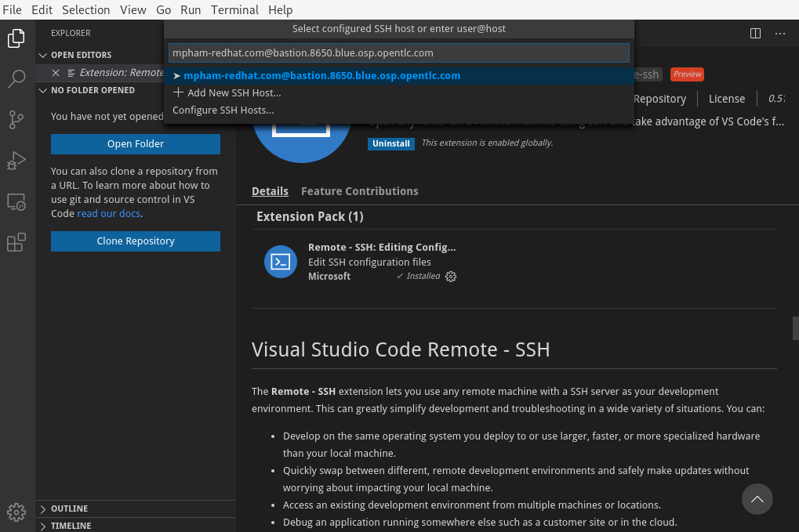The image size is (799, 532).
Task: Switch to the Feature Contributions tab
Action: (x=360, y=191)
